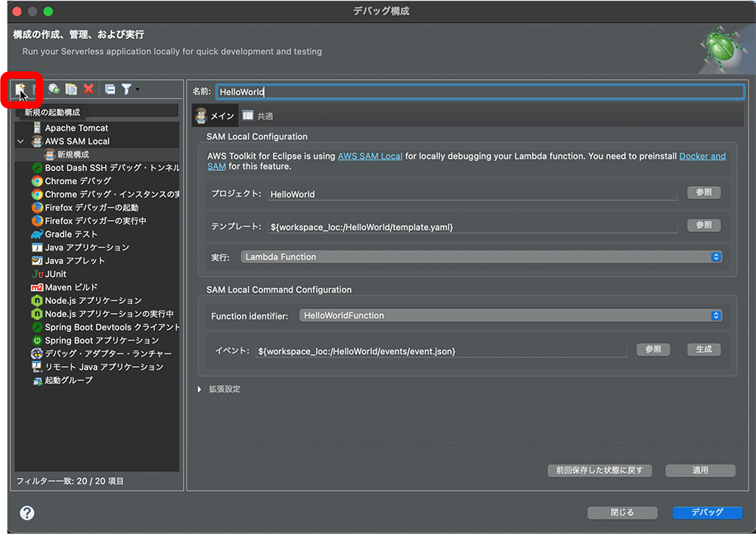756x534 pixels.
Task: Switch to the 共通 tab
Action: [x=258, y=116]
